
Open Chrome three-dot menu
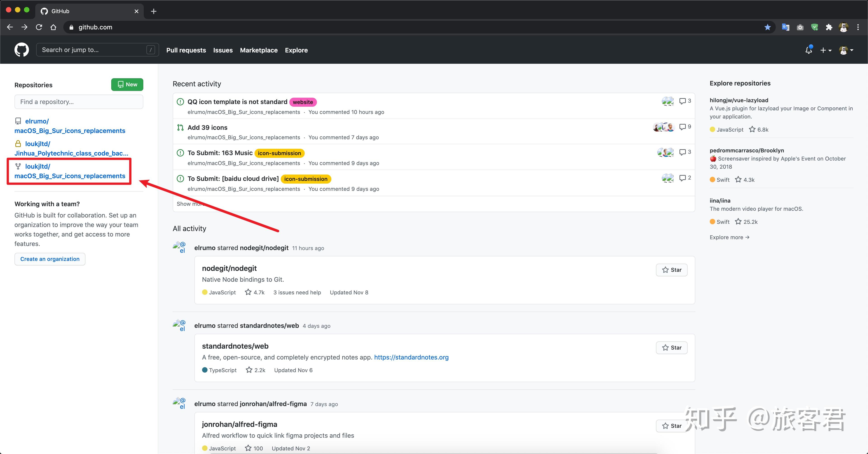[858, 27]
